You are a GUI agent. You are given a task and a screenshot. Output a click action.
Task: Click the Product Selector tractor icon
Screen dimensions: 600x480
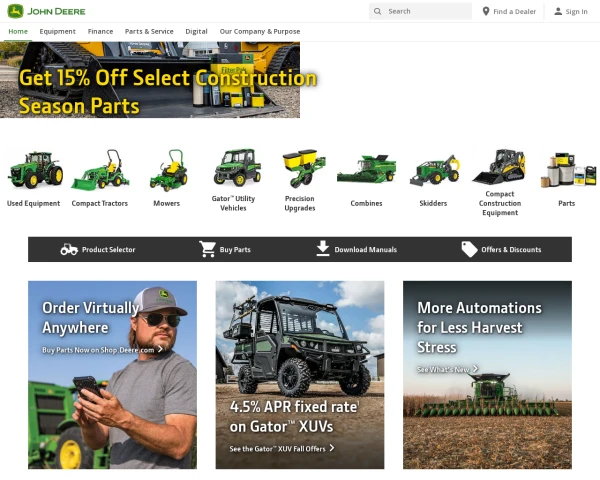point(69,250)
